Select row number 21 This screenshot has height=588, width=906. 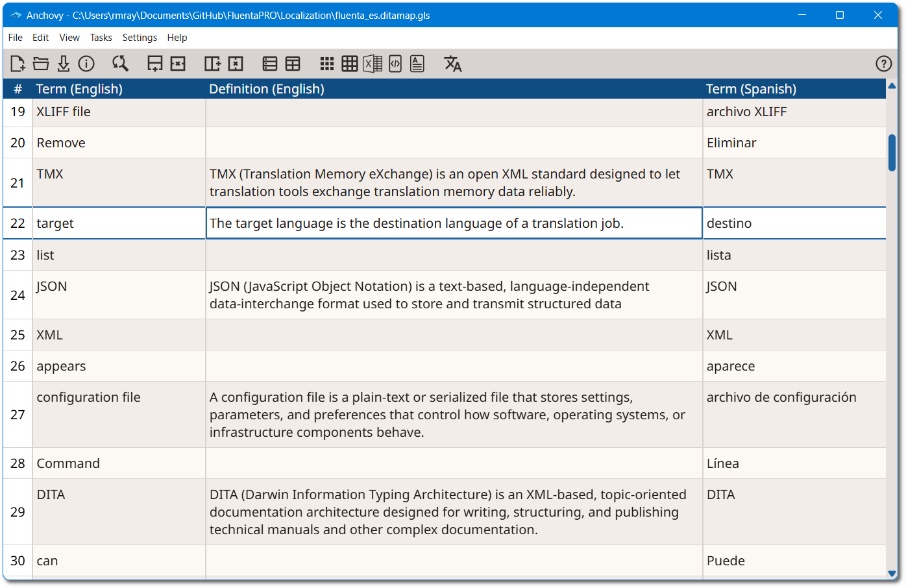(18, 183)
